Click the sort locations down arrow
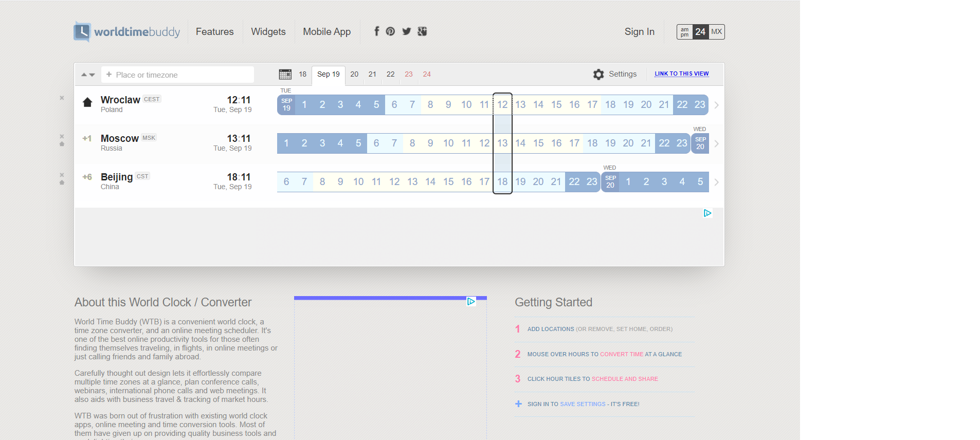 coord(92,75)
